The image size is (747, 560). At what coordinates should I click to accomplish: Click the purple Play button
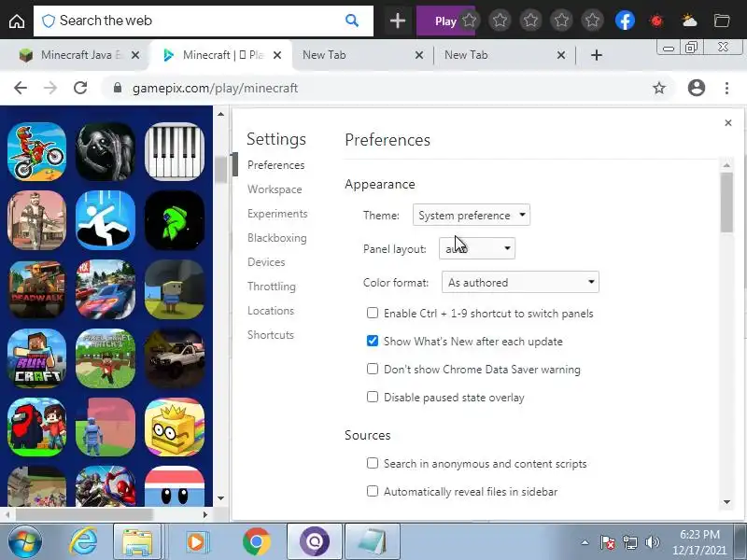[x=445, y=21]
